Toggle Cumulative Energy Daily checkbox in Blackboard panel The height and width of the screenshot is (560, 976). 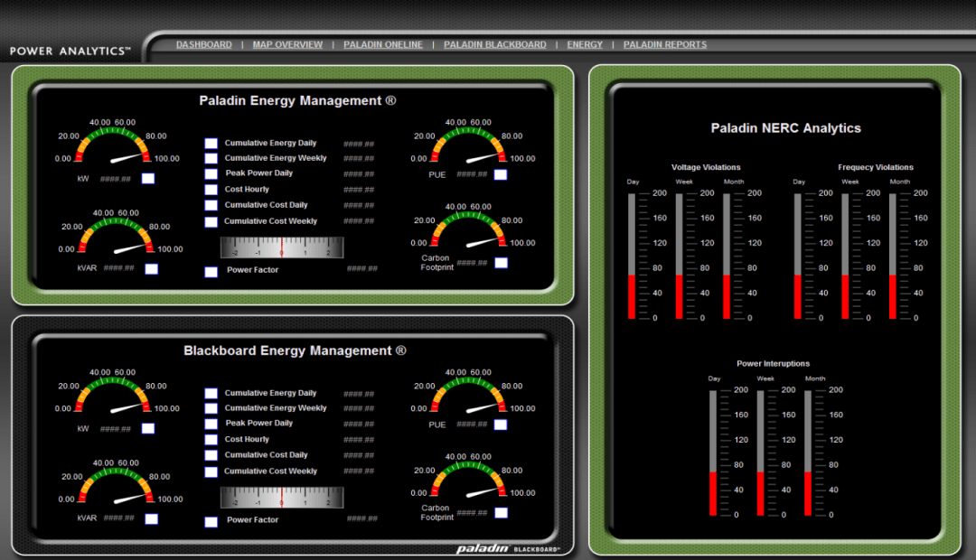tap(211, 393)
